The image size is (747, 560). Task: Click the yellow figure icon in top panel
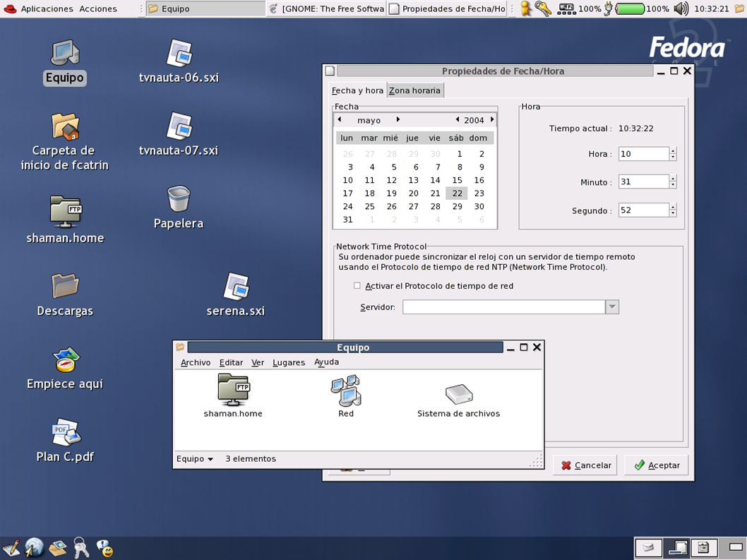(525, 8)
